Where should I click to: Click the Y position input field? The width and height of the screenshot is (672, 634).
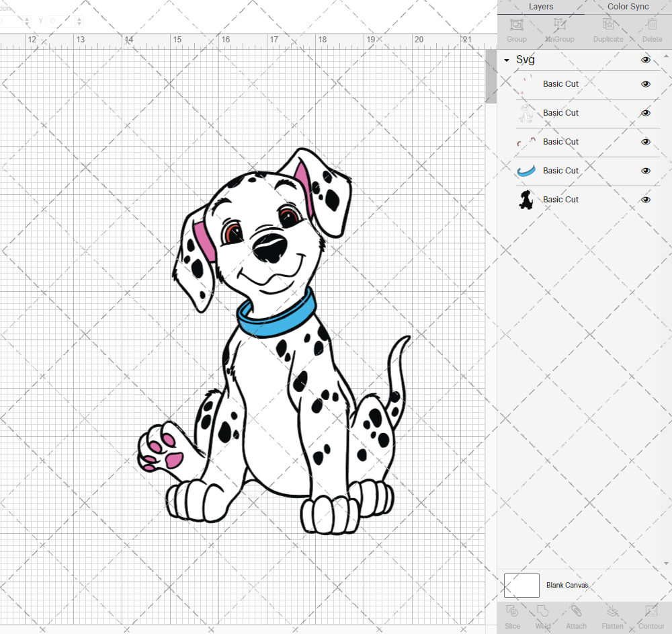click(59, 22)
